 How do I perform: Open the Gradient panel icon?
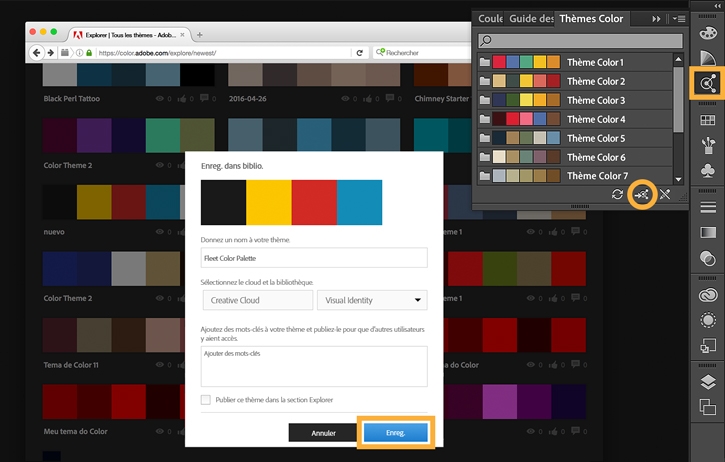(x=707, y=232)
